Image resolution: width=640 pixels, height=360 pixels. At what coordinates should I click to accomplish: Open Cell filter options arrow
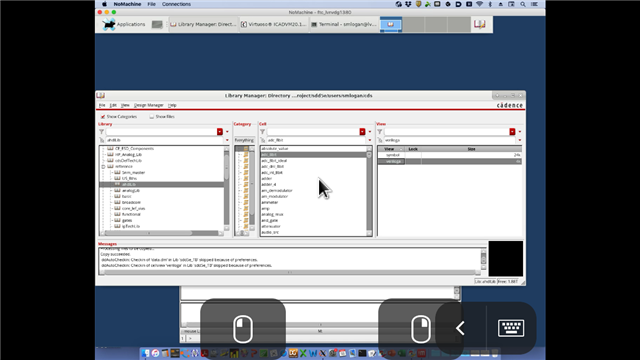370,132
